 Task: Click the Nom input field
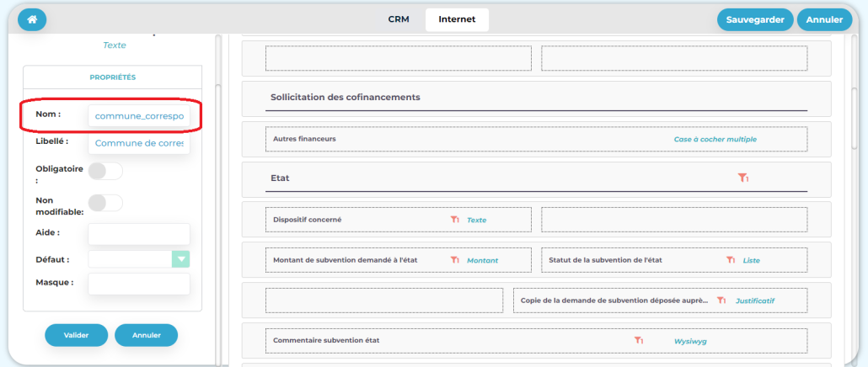139,115
